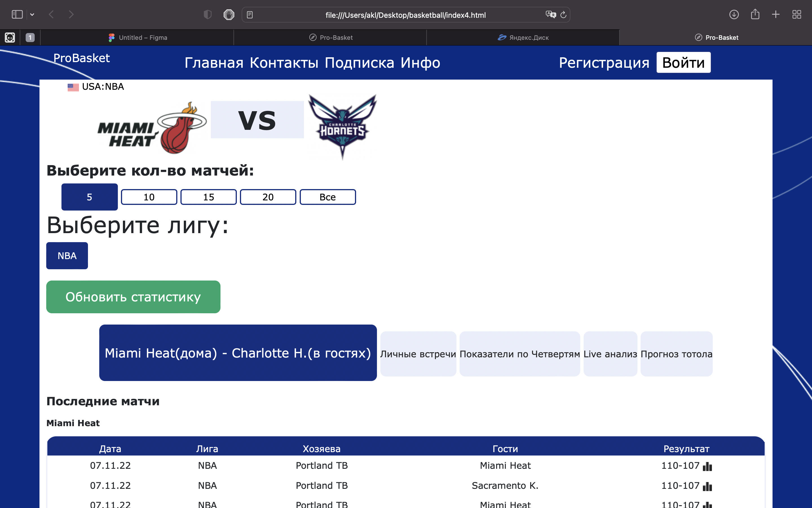Screen dimensions: 812x508
Task: Toggle the Safari sidebar button
Action: point(17,14)
